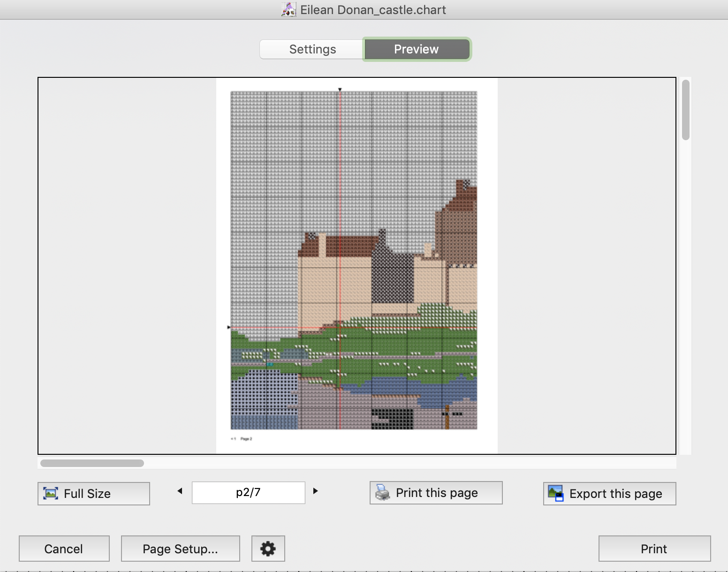Click the Eilean Donan_castle.chart window title

373,10
